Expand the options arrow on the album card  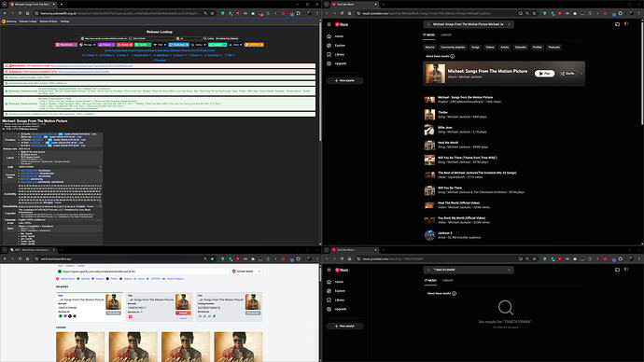pos(581,74)
